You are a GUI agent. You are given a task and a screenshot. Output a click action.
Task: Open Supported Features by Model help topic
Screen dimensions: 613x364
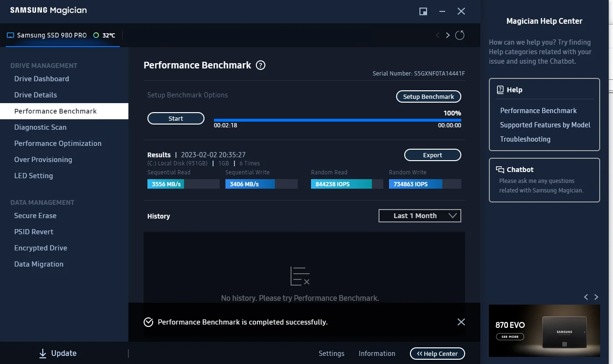coord(545,125)
